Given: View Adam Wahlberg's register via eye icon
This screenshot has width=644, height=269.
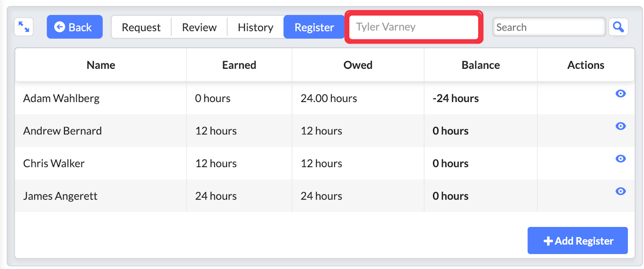Looking at the screenshot, I should pos(620,93).
